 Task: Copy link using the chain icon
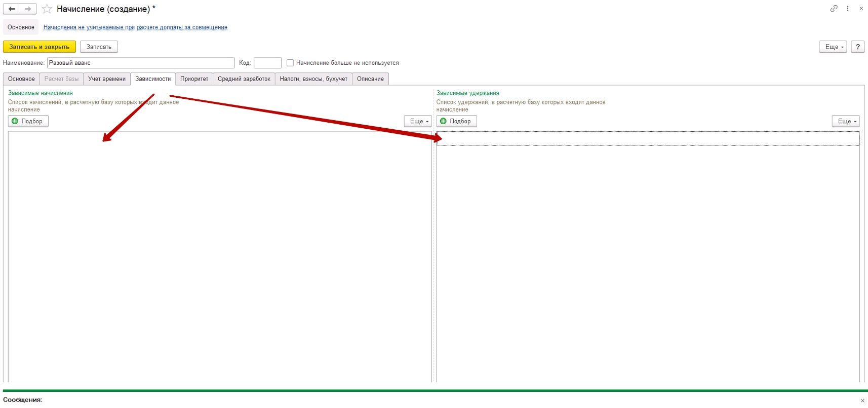pyautogui.click(x=834, y=9)
